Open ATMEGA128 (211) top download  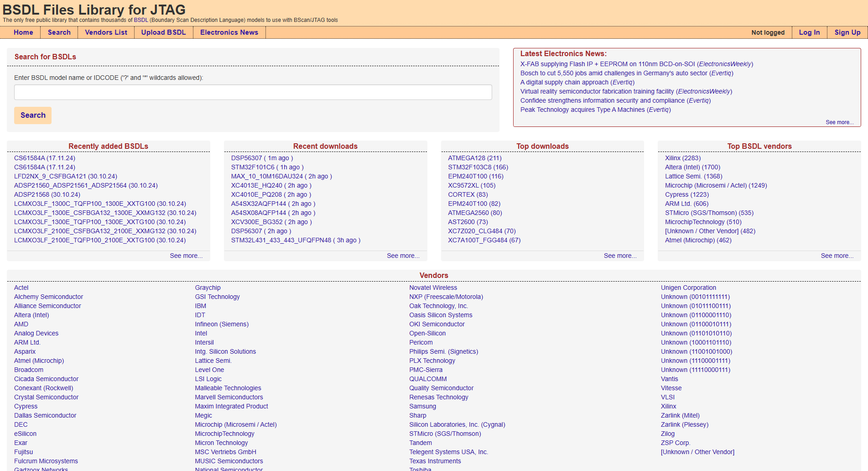(475, 158)
